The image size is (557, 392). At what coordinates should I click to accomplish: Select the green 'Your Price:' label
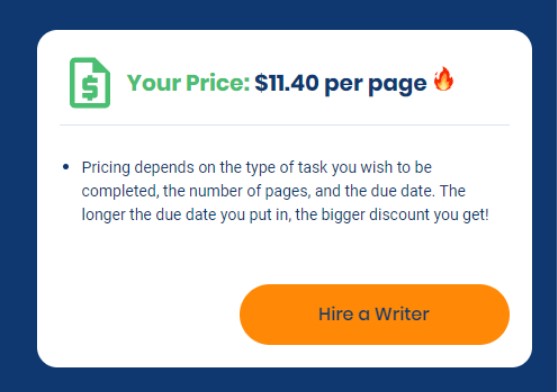[x=189, y=83]
